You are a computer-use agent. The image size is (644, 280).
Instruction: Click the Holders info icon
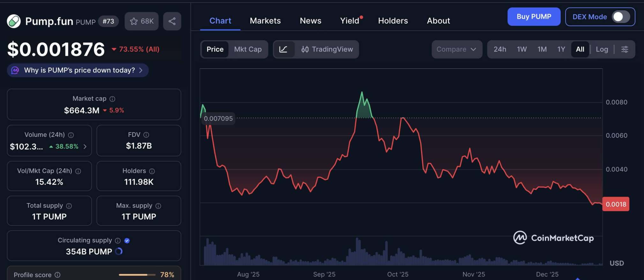click(152, 171)
